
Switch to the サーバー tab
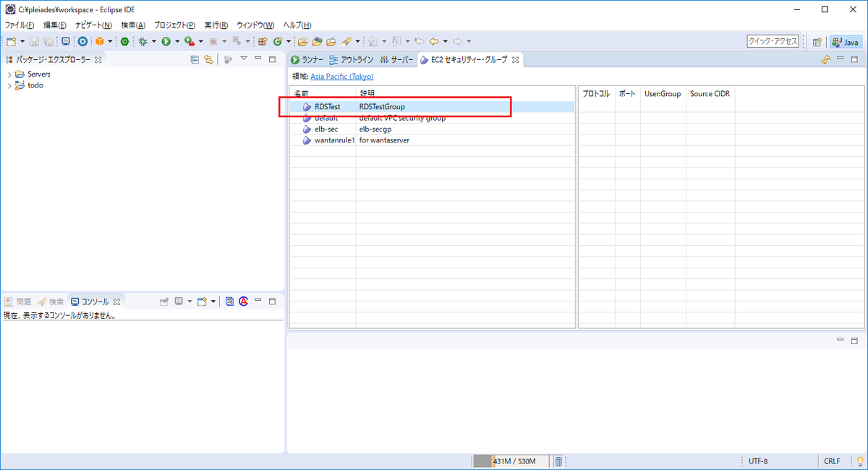tap(397, 60)
